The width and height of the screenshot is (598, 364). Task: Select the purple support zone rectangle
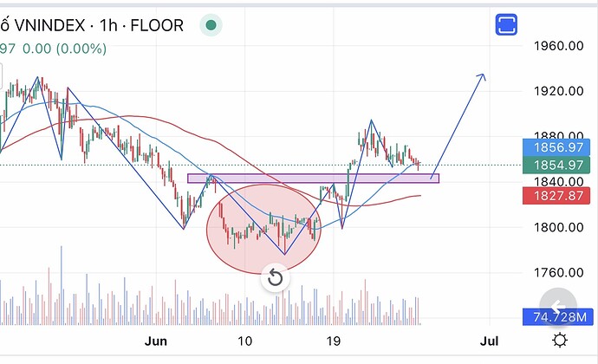pyautogui.click(x=313, y=179)
